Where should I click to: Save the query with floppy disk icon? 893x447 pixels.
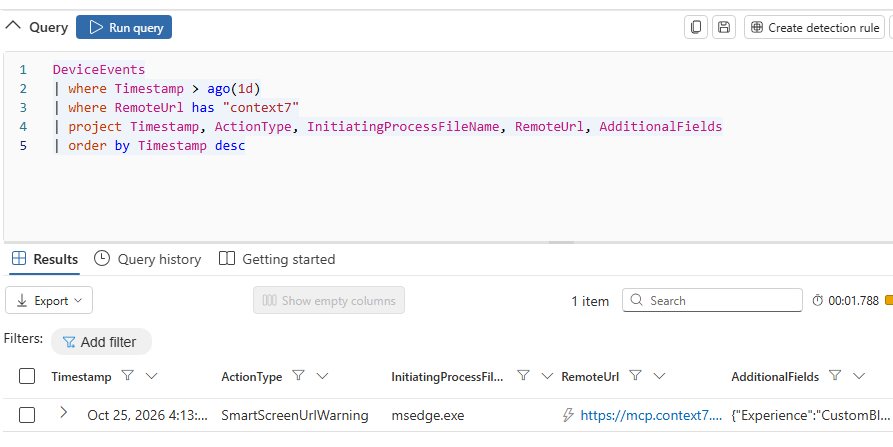724,27
